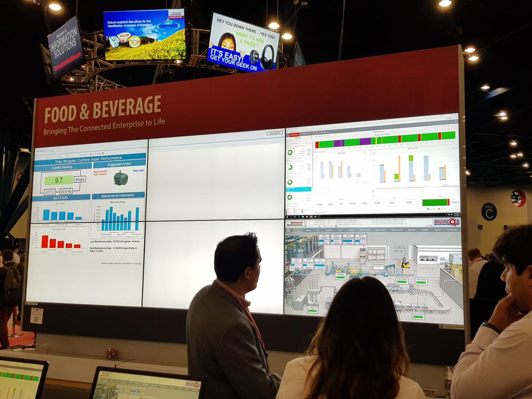Screen dimensions: 532x399
Task: Select the Case Packer tab
Action: (x=380, y=230)
